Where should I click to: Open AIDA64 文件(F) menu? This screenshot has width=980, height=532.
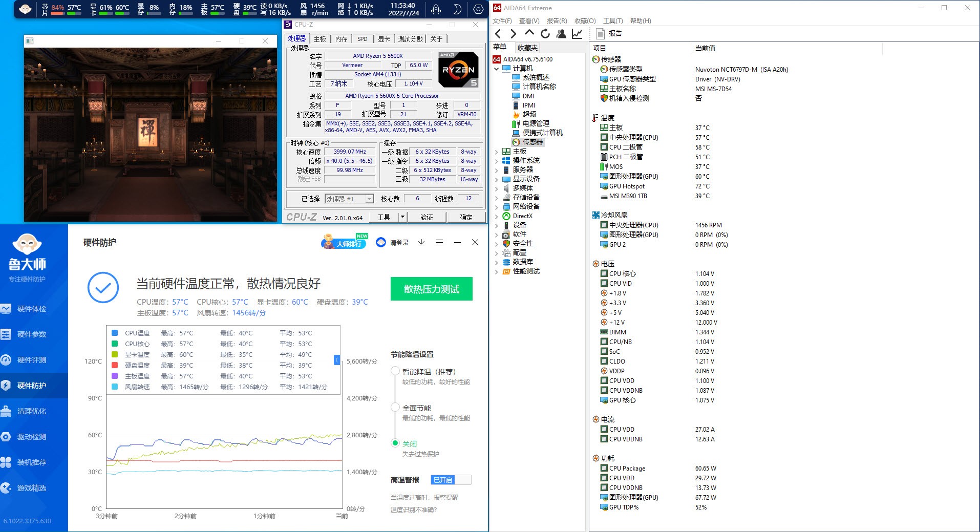(x=502, y=21)
